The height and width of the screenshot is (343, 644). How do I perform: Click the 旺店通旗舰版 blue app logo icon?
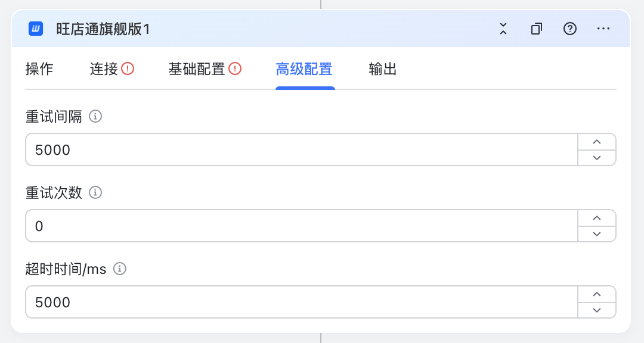pos(36,29)
